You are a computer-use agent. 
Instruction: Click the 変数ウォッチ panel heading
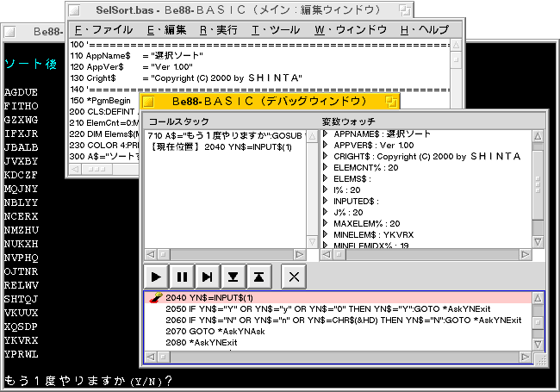click(x=349, y=121)
